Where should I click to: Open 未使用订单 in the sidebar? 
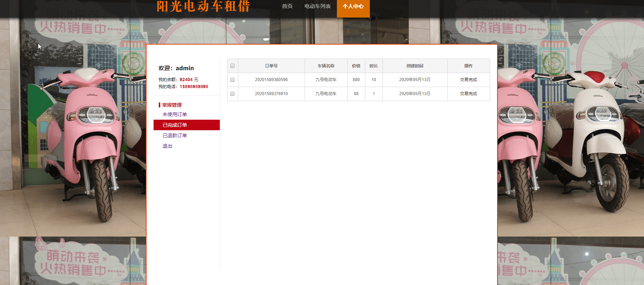click(175, 114)
